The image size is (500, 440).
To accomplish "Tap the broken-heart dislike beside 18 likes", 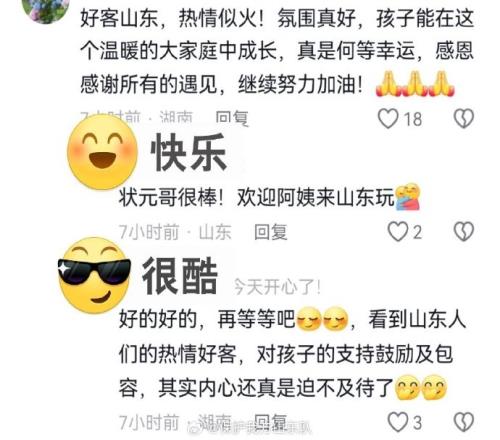I will pyautogui.click(x=464, y=118).
